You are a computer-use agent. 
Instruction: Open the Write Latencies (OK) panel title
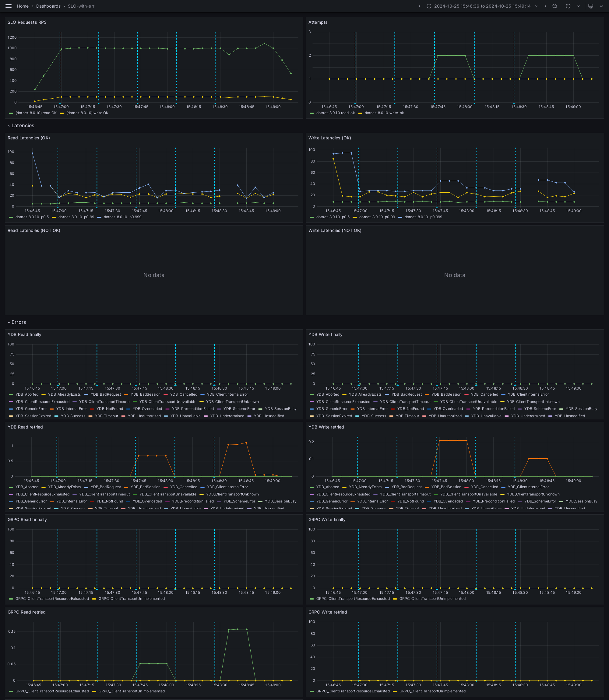pos(330,138)
